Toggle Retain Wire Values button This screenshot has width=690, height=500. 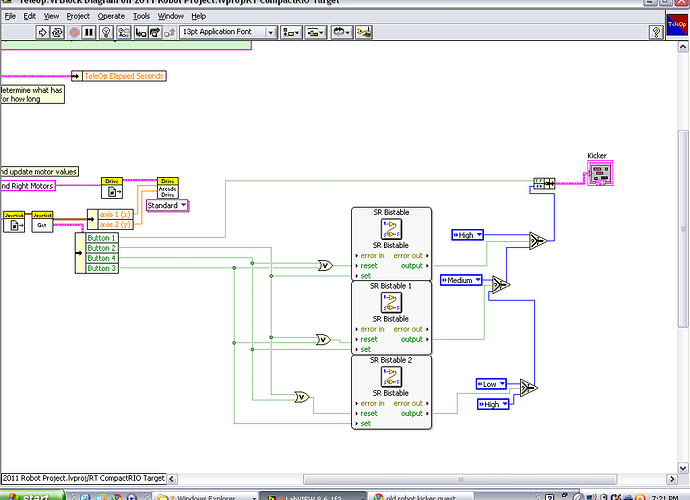point(124,32)
